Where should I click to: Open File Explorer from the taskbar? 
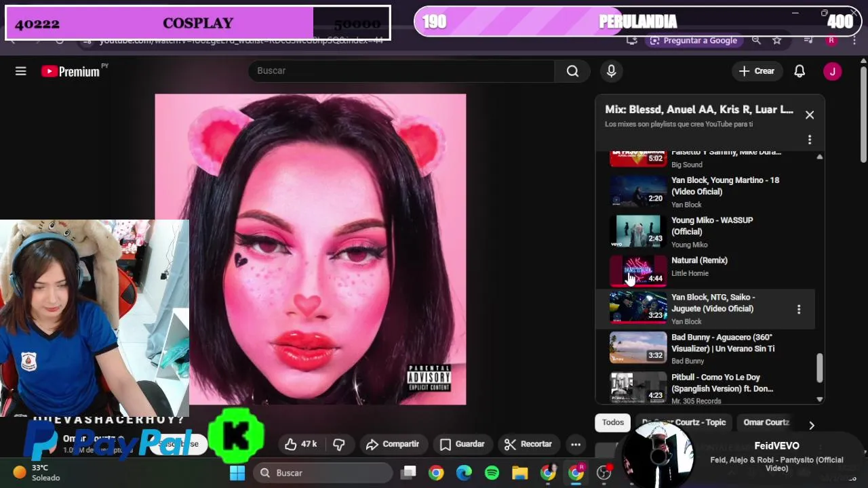pyautogui.click(x=519, y=472)
